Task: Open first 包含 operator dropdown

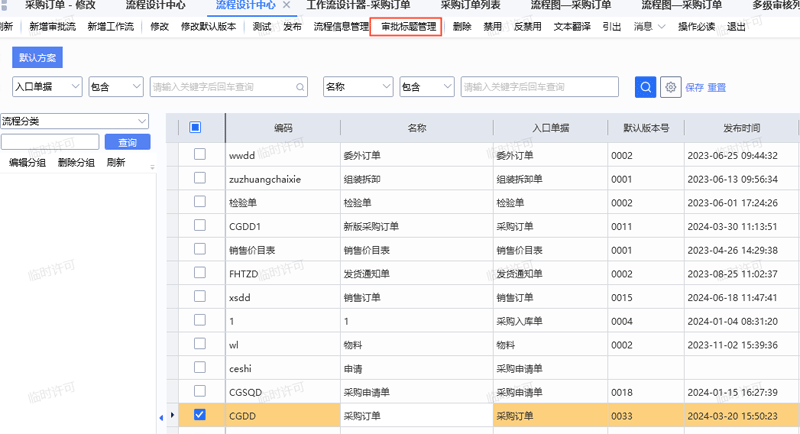Action: pyautogui.click(x=116, y=87)
